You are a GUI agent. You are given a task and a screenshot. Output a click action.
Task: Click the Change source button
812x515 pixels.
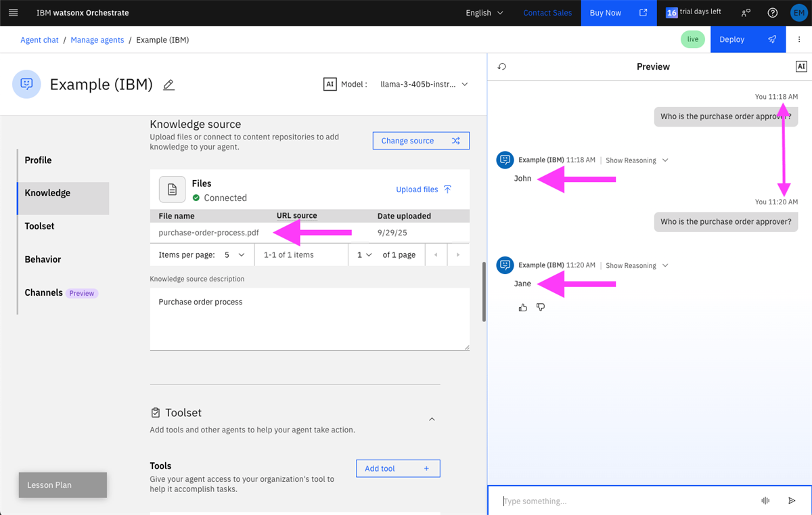(x=421, y=141)
